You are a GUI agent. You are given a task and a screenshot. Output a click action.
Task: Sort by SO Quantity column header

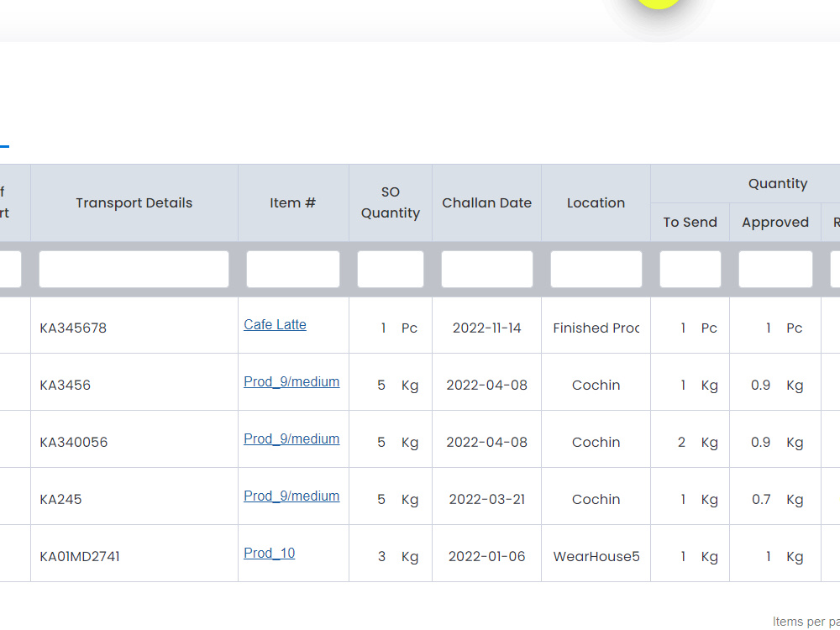[x=391, y=202]
